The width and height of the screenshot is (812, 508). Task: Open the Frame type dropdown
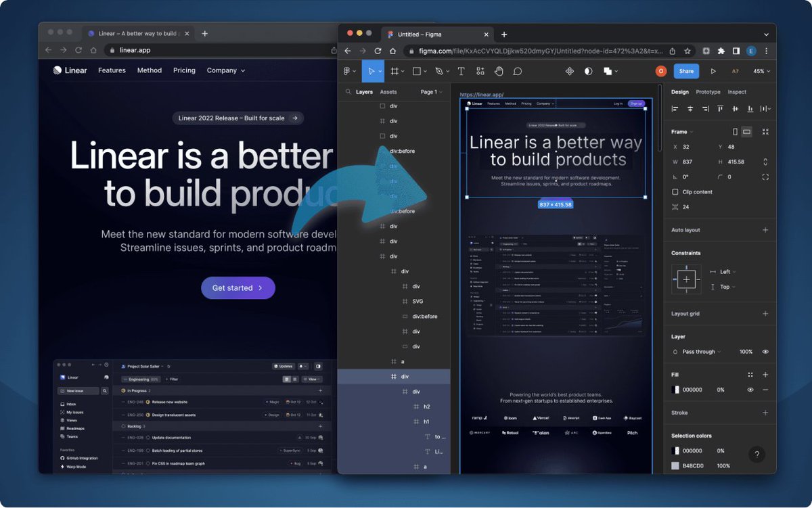[x=681, y=132]
